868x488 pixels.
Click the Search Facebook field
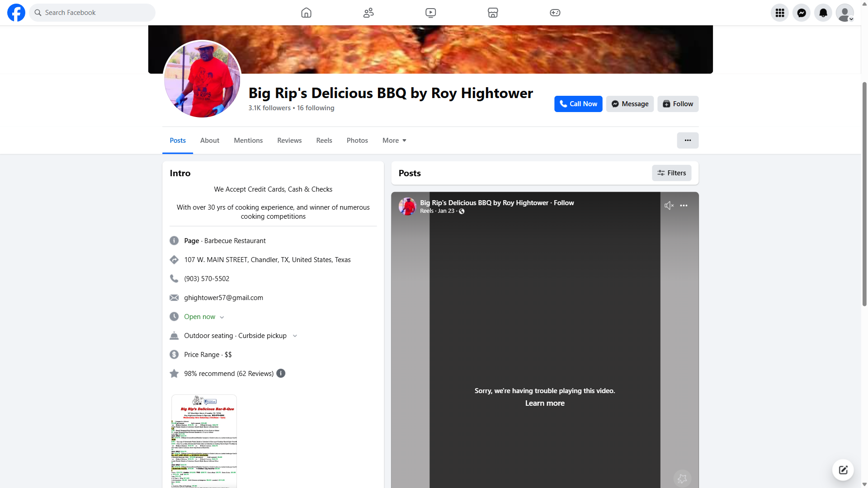click(x=93, y=13)
